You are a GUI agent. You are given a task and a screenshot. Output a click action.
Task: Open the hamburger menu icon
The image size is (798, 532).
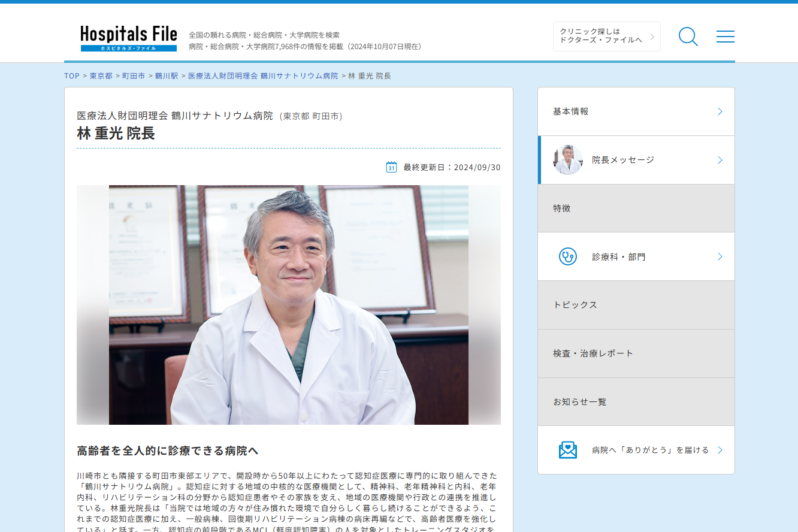coord(725,37)
